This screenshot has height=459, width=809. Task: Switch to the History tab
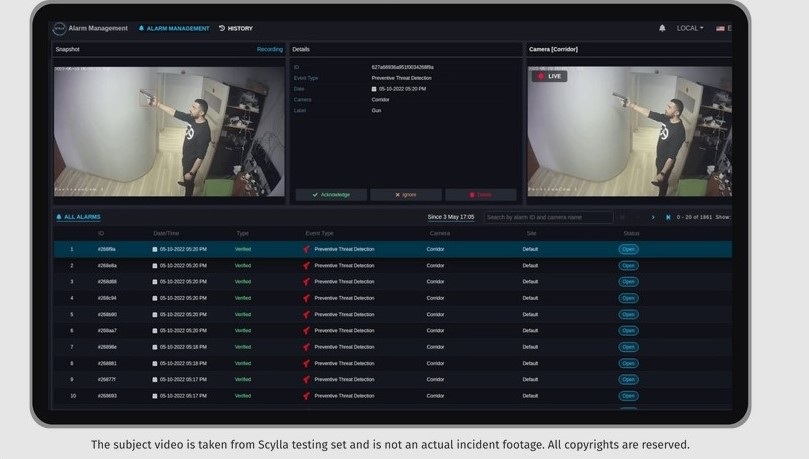236,28
